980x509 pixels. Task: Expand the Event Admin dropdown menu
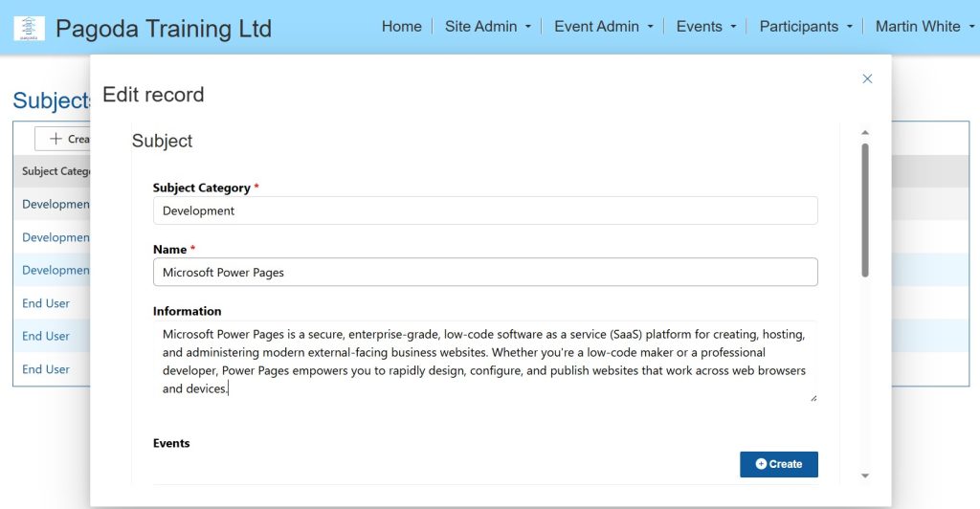coord(603,26)
